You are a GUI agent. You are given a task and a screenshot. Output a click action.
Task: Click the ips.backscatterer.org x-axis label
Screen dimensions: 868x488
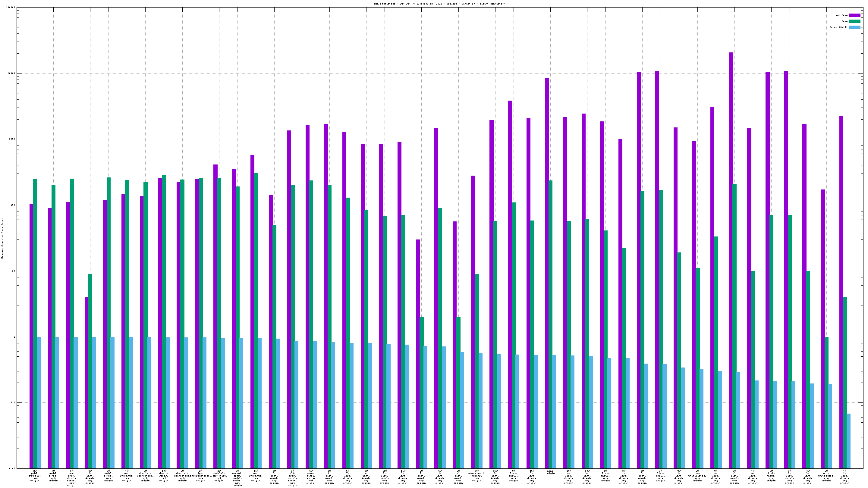pos(200,476)
